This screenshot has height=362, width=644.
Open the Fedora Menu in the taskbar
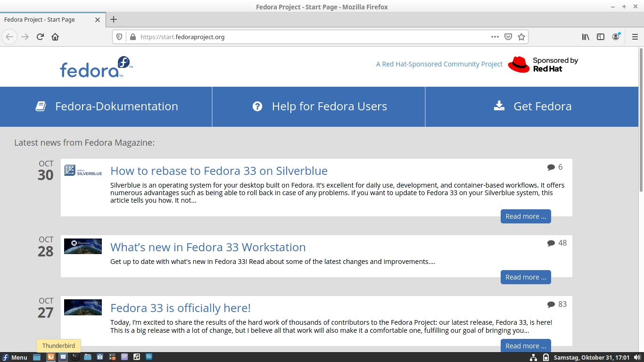click(x=15, y=357)
